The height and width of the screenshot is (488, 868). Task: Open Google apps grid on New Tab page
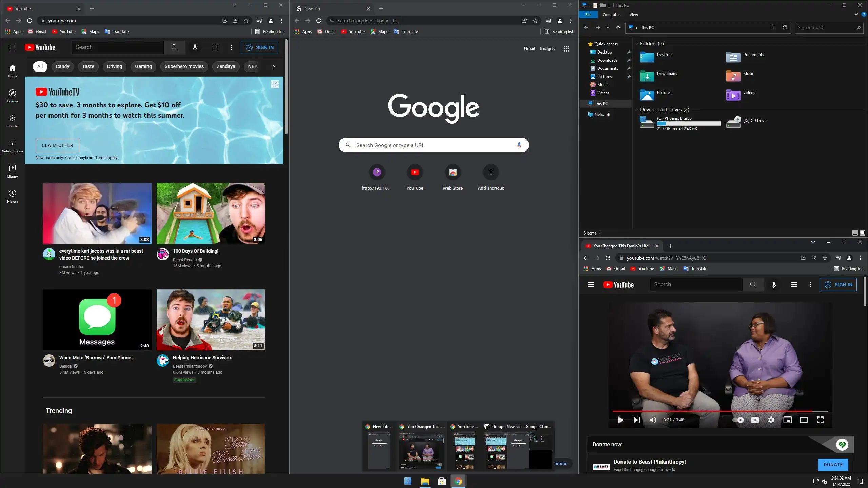(566, 49)
